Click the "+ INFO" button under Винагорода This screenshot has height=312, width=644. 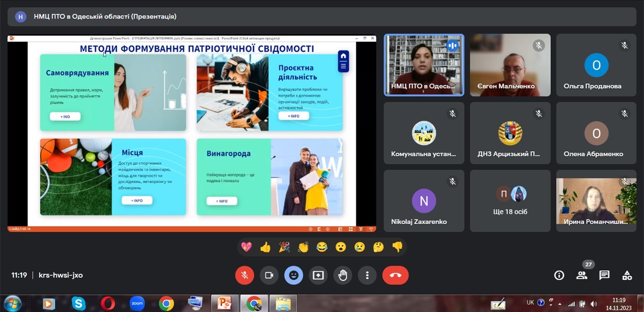pyautogui.click(x=222, y=201)
